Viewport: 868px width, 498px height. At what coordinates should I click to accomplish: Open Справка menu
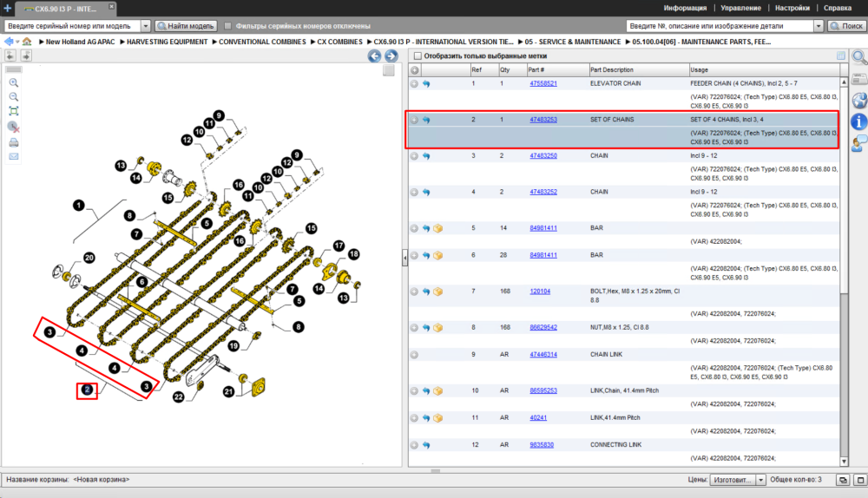pos(838,8)
